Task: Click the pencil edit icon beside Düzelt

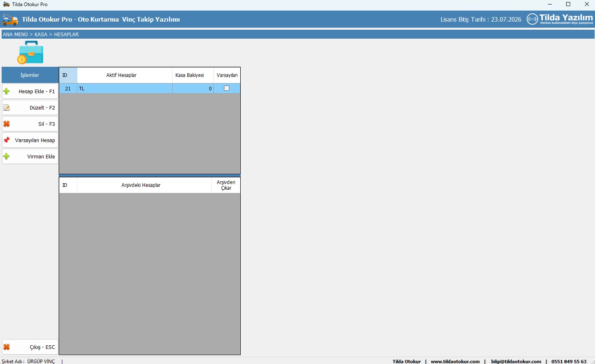Action: [7, 108]
